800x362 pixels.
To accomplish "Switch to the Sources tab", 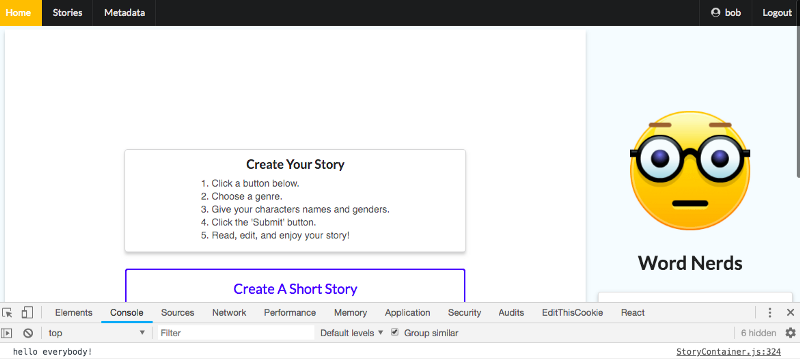I will [178, 313].
